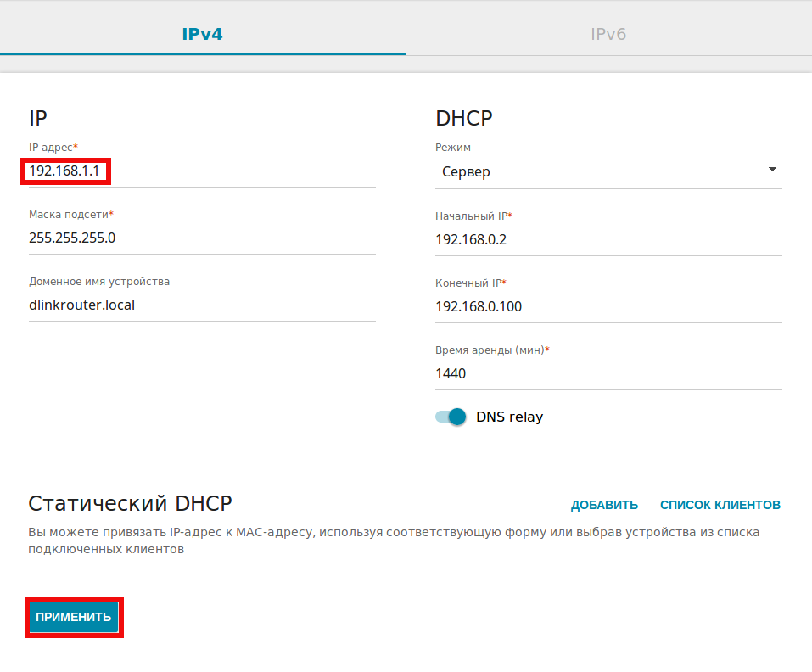
Task: Click the IP-адрес field label
Action: click(x=53, y=147)
